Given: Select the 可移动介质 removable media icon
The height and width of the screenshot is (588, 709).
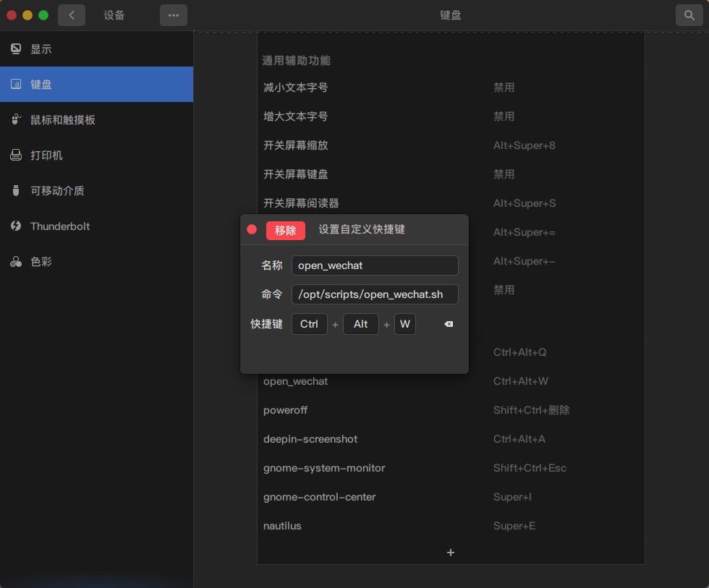Looking at the screenshot, I should click(x=16, y=190).
